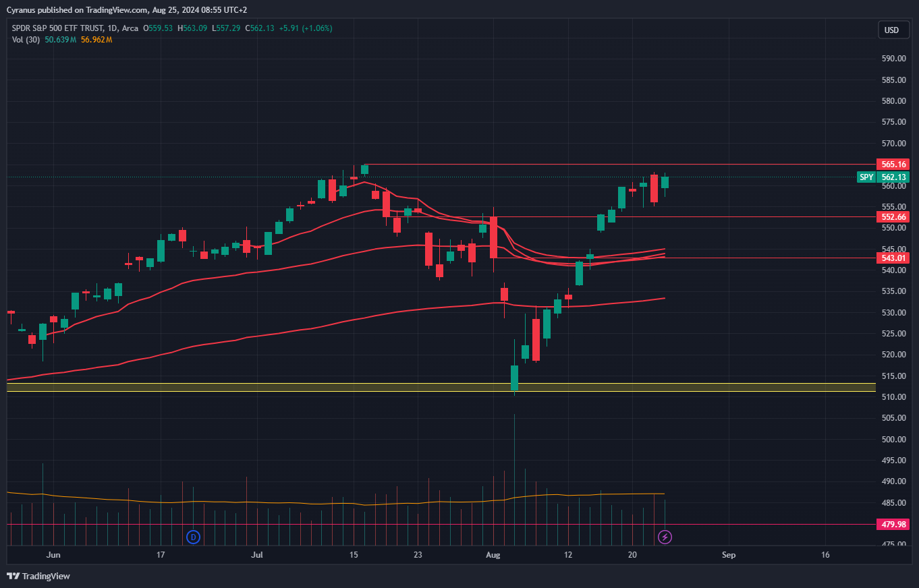Click the close value C562.13
The width and height of the screenshot is (919, 588).
(260, 28)
